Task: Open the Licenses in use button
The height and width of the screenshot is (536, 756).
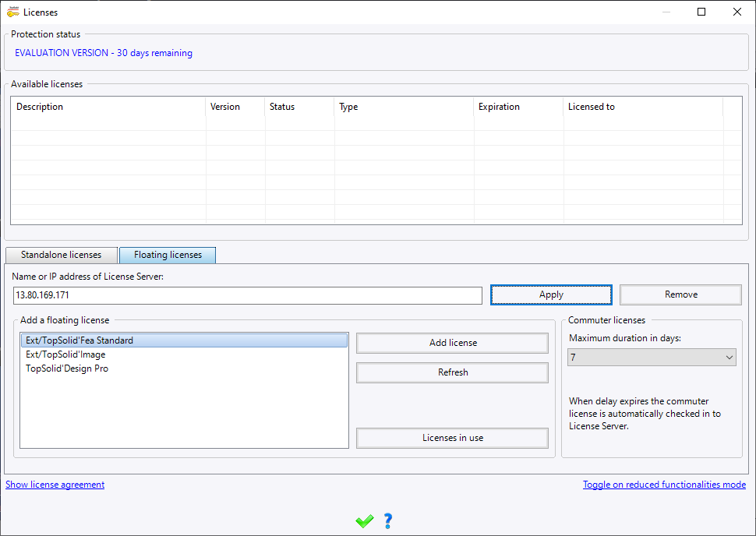Action: coord(452,438)
